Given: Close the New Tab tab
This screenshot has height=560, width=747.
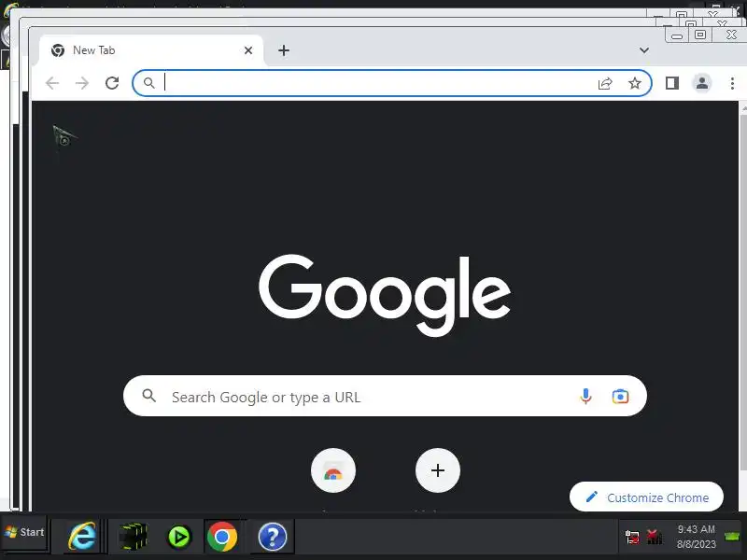Looking at the screenshot, I should [x=248, y=50].
